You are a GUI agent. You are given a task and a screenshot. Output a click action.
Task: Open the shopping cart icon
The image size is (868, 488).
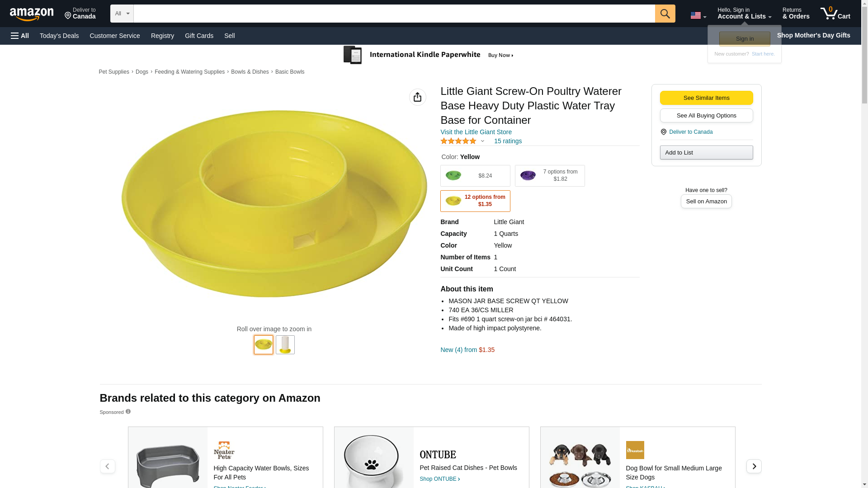click(835, 14)
